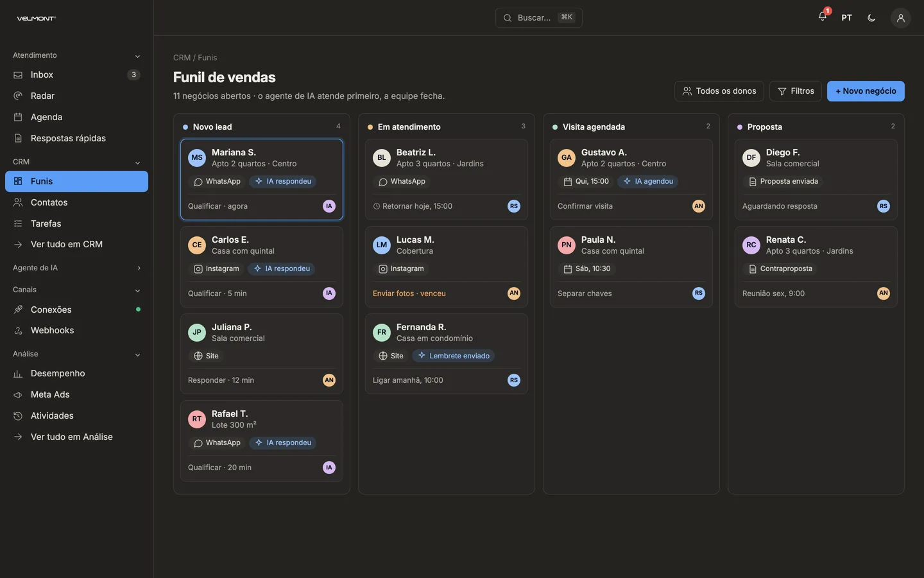Click the Velmont logo
Screen dimensions: 924x578
[37, 18]
